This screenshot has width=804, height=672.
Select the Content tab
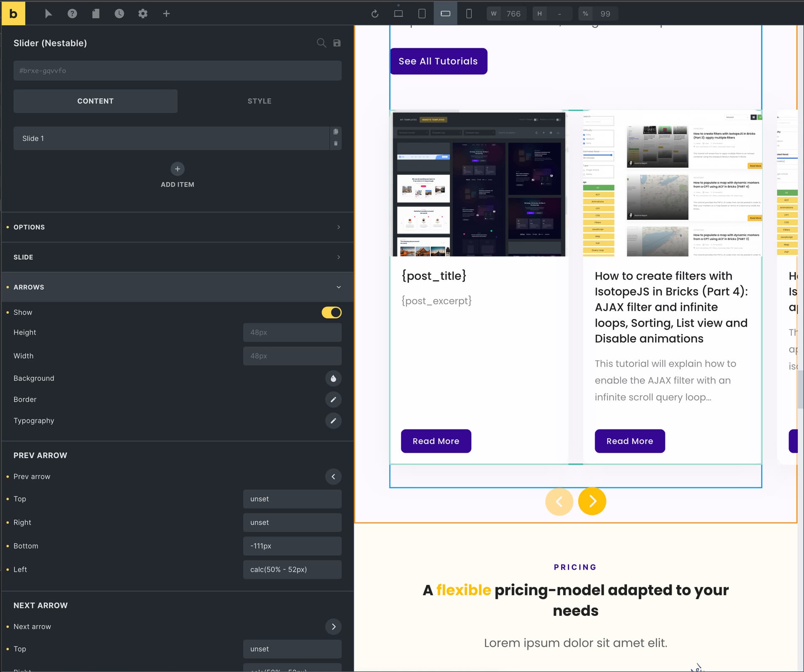95,101
